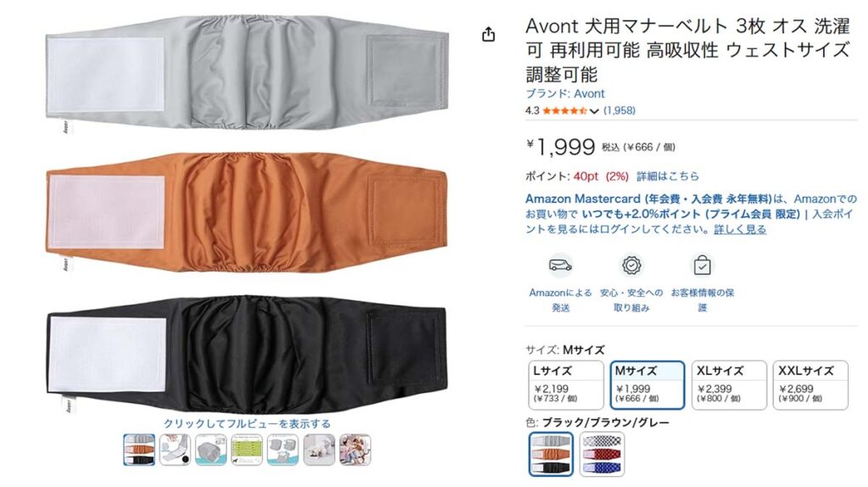This screenshot has width=868, height=487.
Task: Click the full view text under image
Action: [x=247, y=423]
